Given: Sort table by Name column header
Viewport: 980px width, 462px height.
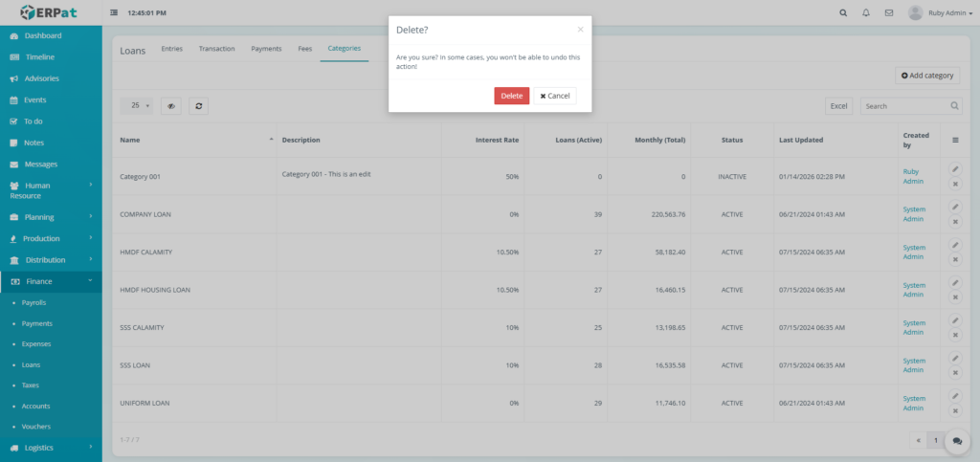Looking at the screenshot, I should pyautogui.click(x=128, y=140).
